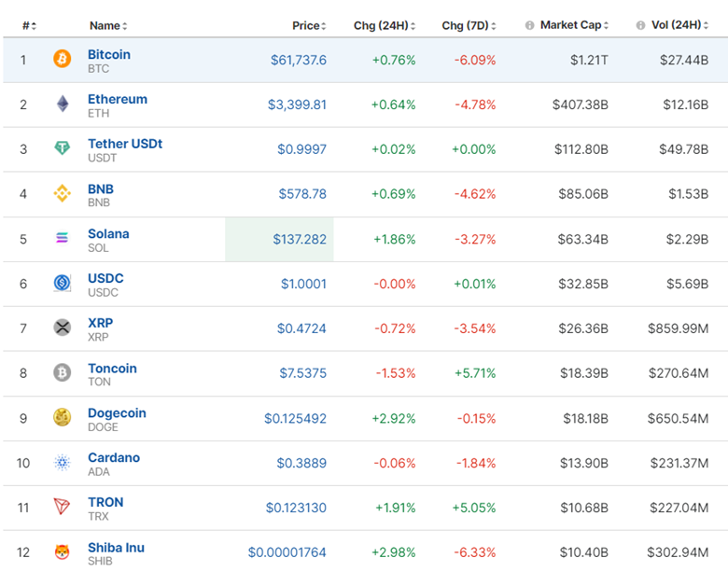Click the highlighted Solana price $137.282
Viewport: 728px width, 572px height.
tap(300, 239)
